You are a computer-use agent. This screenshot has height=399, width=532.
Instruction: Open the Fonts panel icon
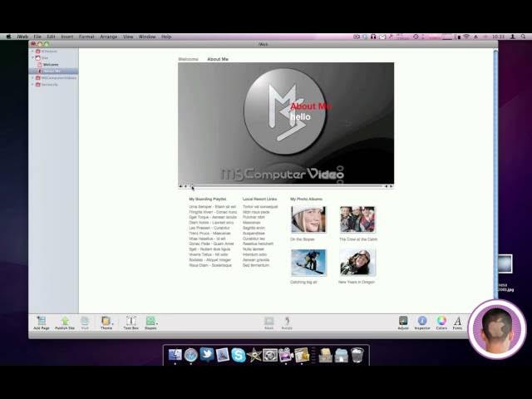pos(457,321)
